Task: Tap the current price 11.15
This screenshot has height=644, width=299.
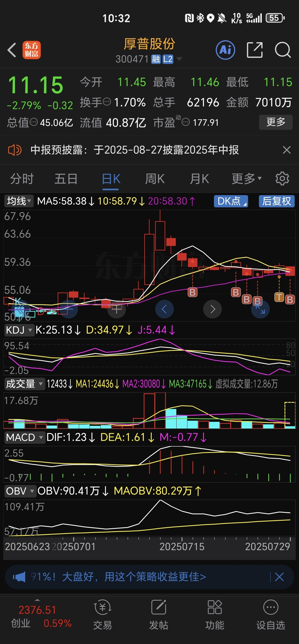Action: pyautogui.click(x=36, y=85)
